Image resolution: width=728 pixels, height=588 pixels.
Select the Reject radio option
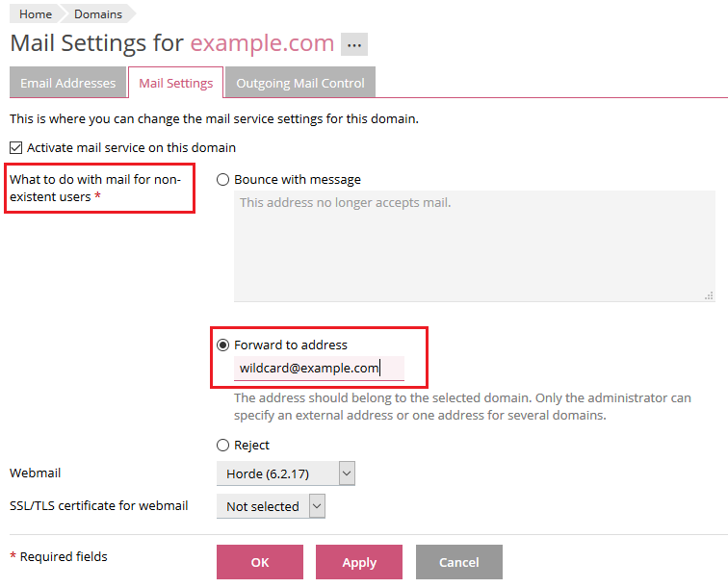point(223,446)
